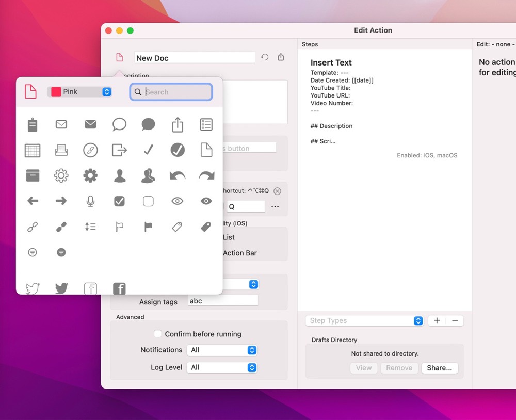
Task: Pick the microphone icon
Action: tap(90, 201)
